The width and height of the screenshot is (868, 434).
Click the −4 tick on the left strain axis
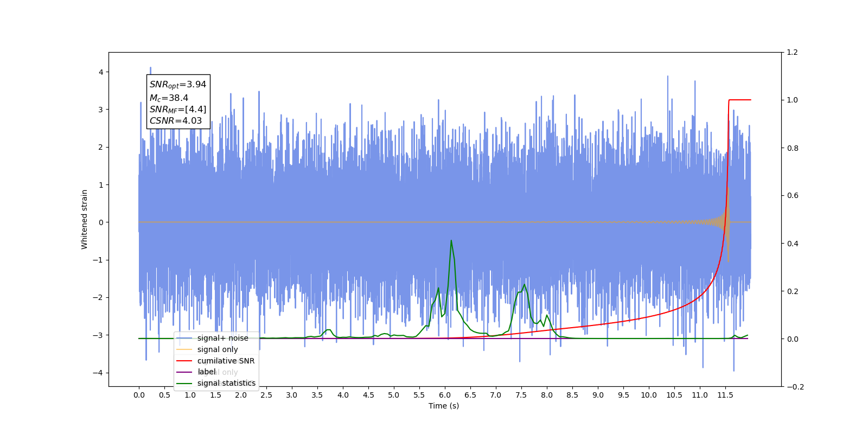98,373
